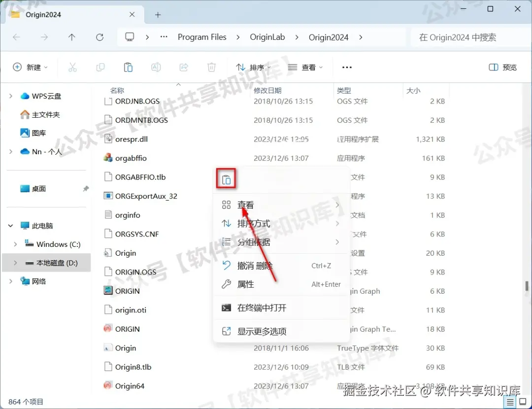Select the ORGSYS.CNF file

pyautogui.click(x=137, y=234)
